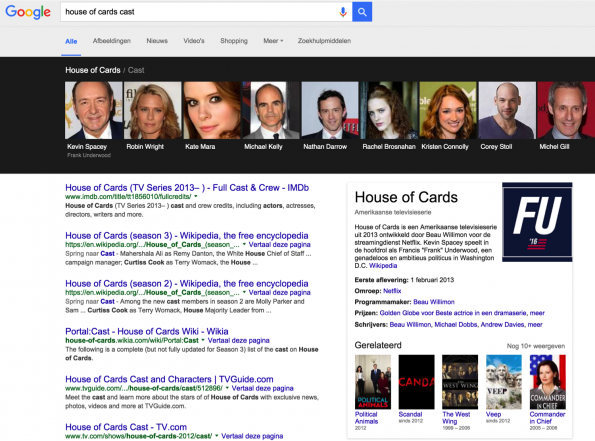Expand the wikia.com URL dropdown arrow
Image resolution: width=595 pixels, height=441 pixels.
click(x=203, y=340)
